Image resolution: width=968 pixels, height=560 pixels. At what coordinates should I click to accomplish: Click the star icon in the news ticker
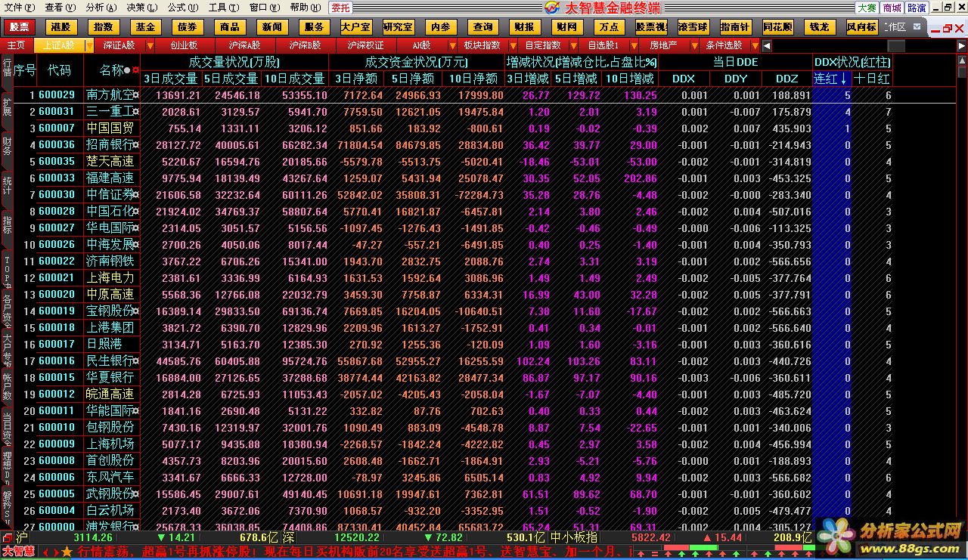point(67,552)
